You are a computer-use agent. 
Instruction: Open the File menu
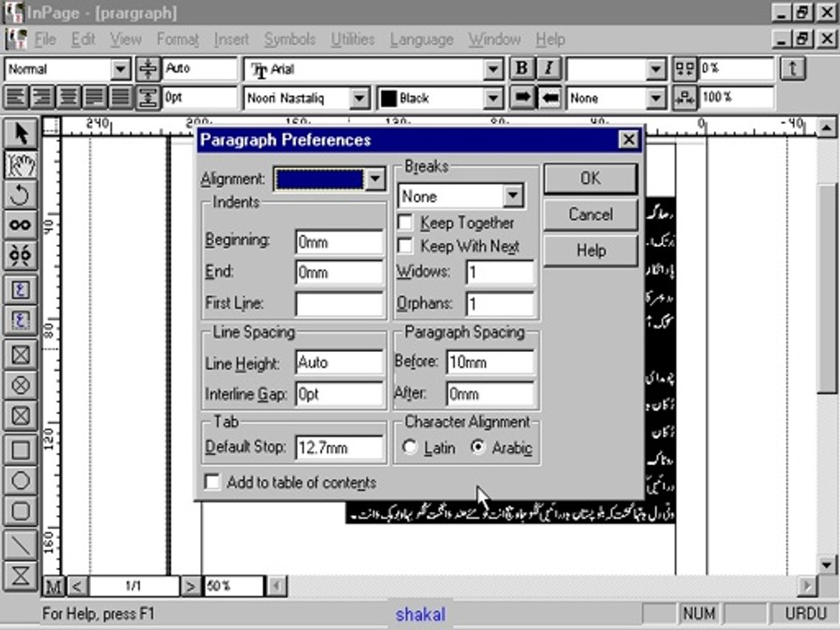(45, 39)
